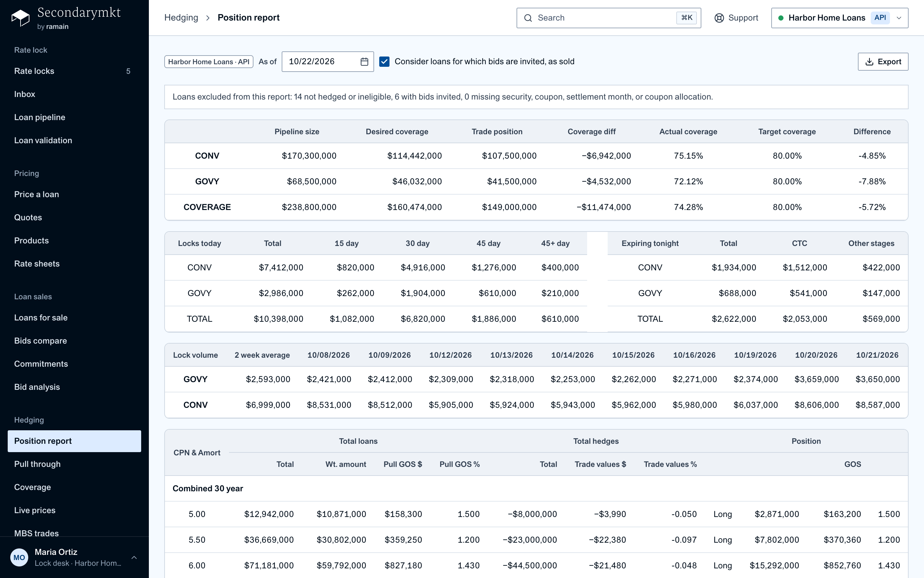Screen dimensions: 924x578
Task: Open Bids compare
Action: click(74, 341)
